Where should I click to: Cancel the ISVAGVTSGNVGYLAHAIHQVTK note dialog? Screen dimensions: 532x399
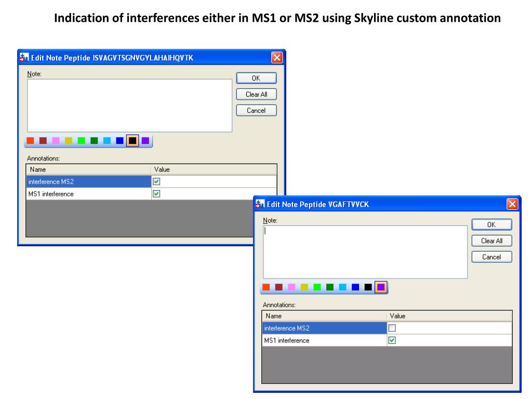(x=256, y=111)
